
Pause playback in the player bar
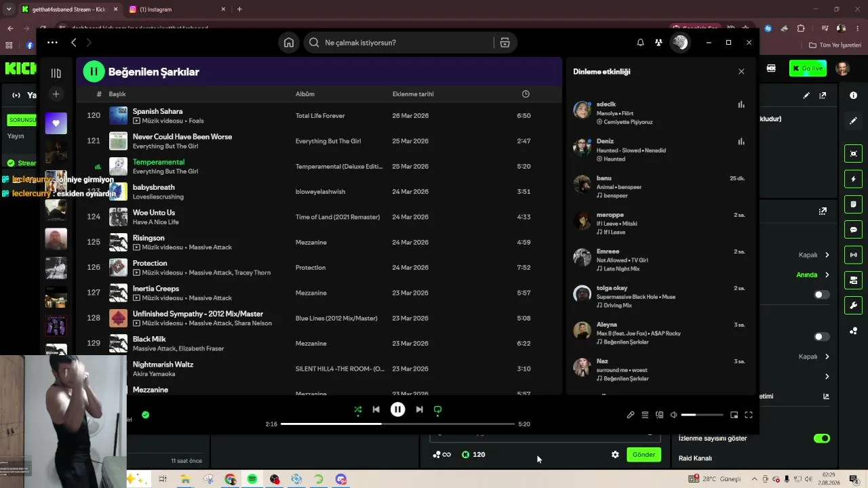point(398,409)
